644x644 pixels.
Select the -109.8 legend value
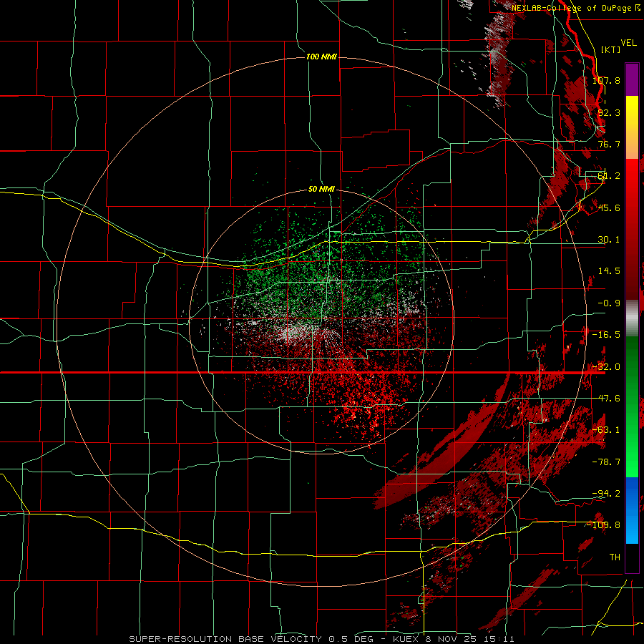(x=604, y=525)
